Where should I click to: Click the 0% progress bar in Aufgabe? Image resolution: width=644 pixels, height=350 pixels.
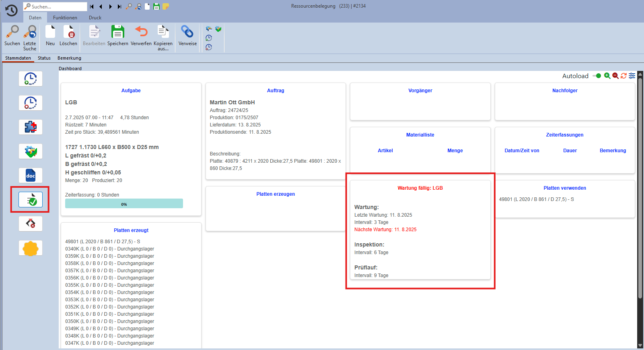[x=124, y=204]
